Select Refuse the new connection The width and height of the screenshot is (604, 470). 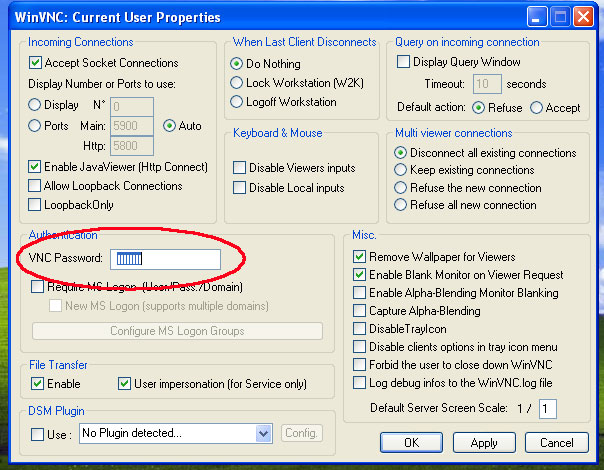(x=401, y=188)
